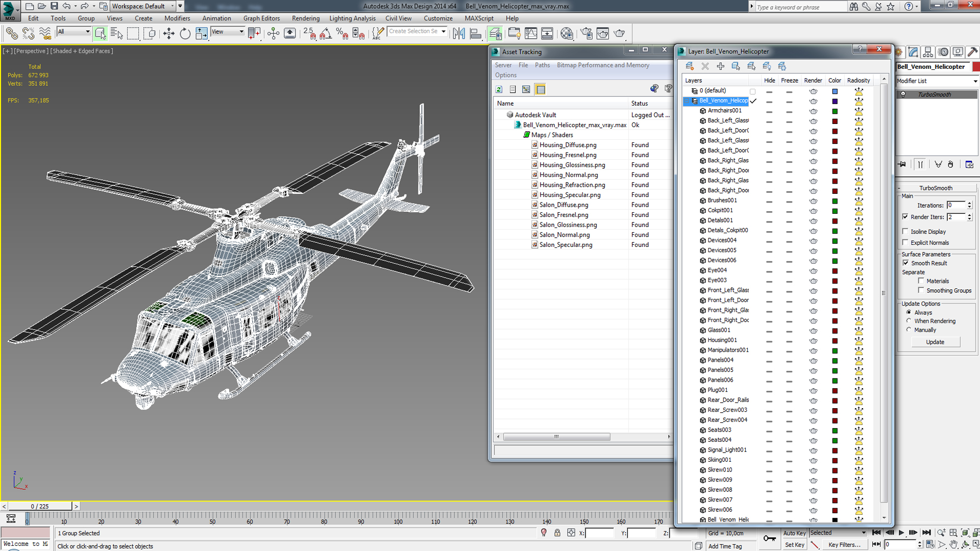Viewport: 980px width, 551px height.
Task: Toggle selection lock in status bar
Action: [557, 533]
